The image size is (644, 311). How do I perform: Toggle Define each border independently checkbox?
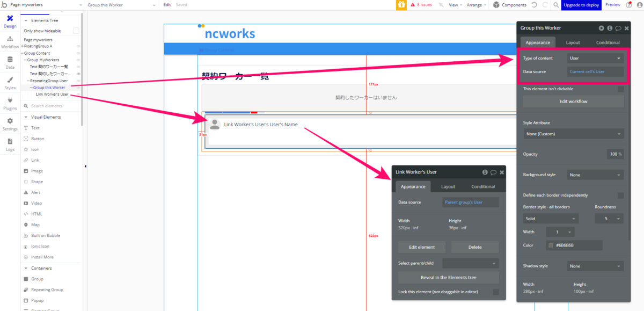pos(620,195)
